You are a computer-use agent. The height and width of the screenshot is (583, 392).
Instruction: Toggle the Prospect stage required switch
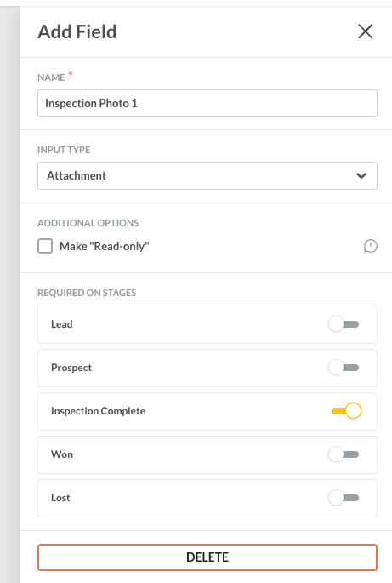pos(344,368)
